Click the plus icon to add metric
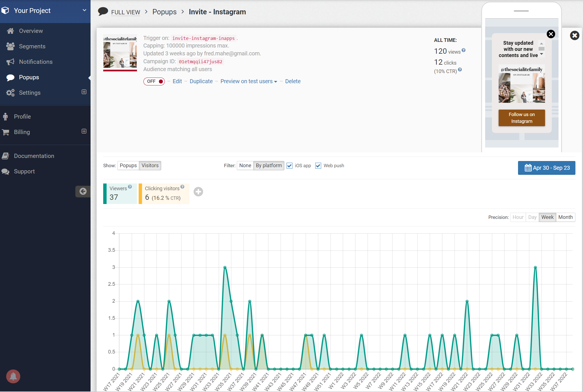 click(x=198, y=192)
